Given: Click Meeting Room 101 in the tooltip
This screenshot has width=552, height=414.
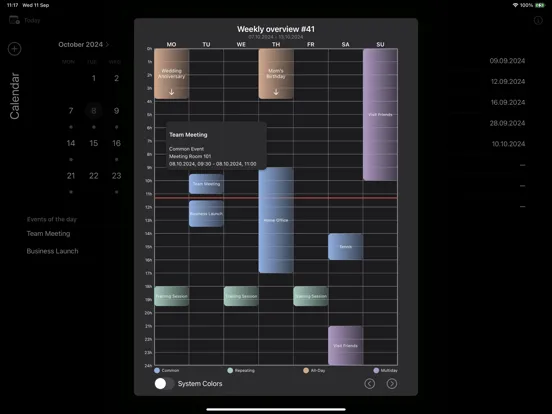Looking at the screenshot, I should (x=190, y=156).
